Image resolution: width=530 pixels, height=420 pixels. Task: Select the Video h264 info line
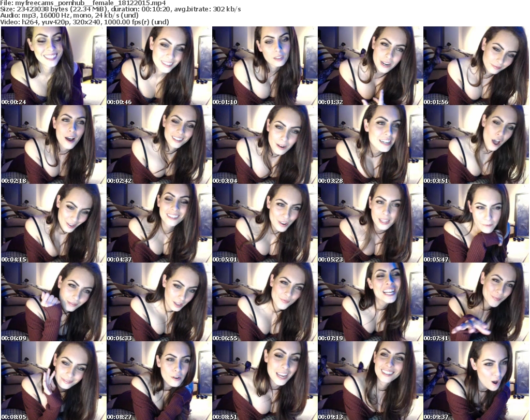click(x=84, y=22)
